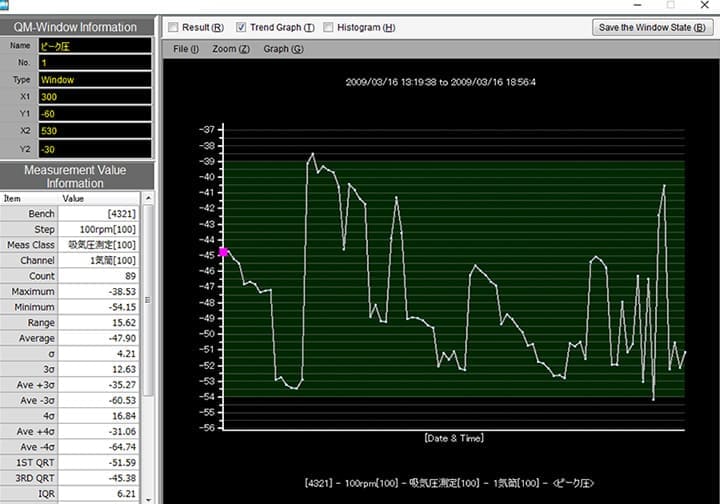
Task: Click the magenta marker on the trend graph
Action: point(223,252)
